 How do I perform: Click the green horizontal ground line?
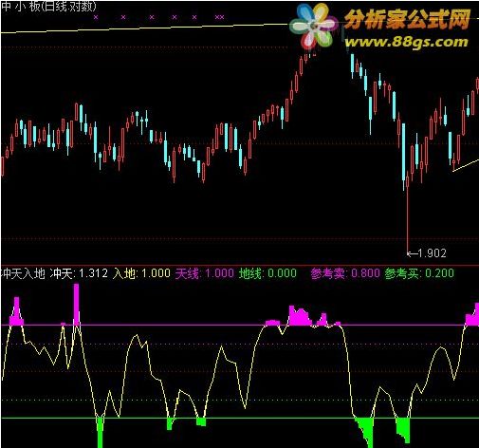240,418
